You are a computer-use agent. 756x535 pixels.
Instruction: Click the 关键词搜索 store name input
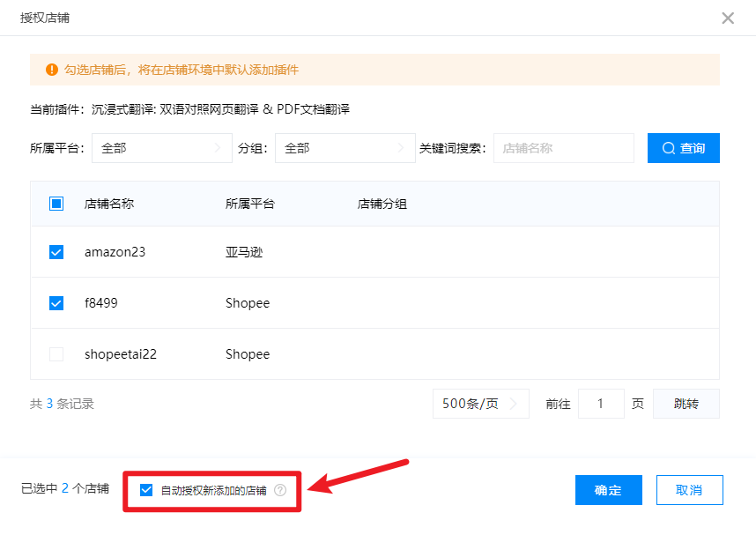563,148
